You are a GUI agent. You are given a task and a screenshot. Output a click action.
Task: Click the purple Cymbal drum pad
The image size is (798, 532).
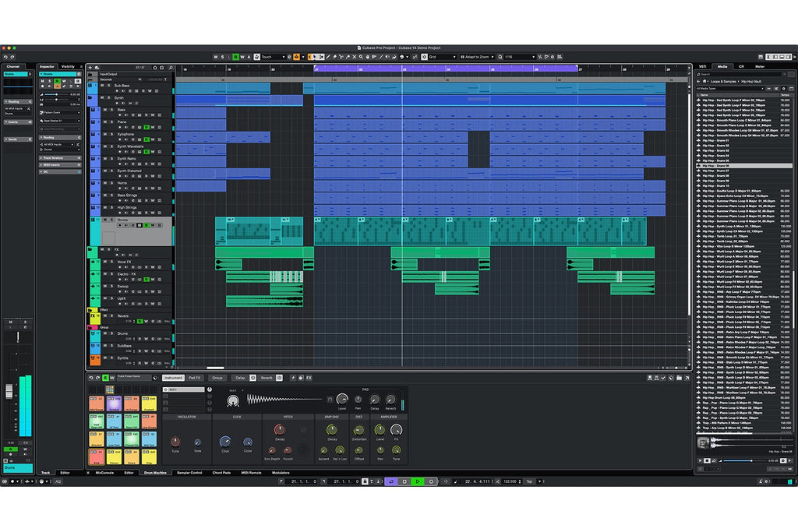coord(114,403)
